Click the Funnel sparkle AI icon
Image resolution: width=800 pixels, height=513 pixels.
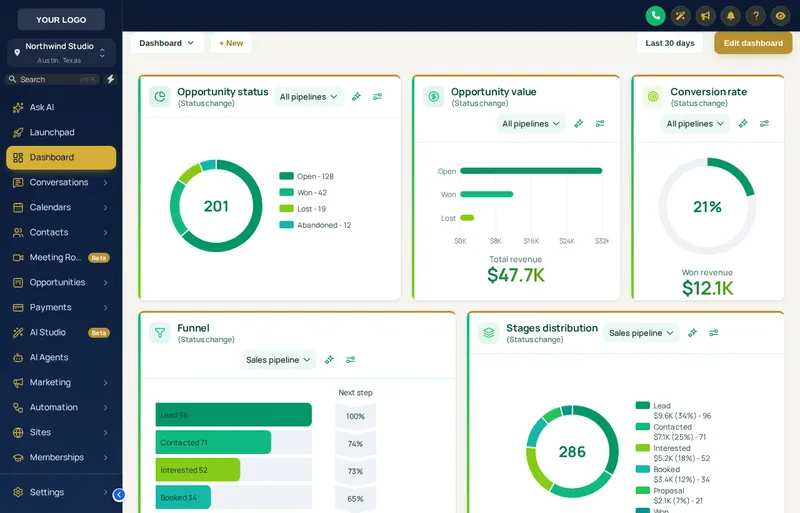point(329,359)
